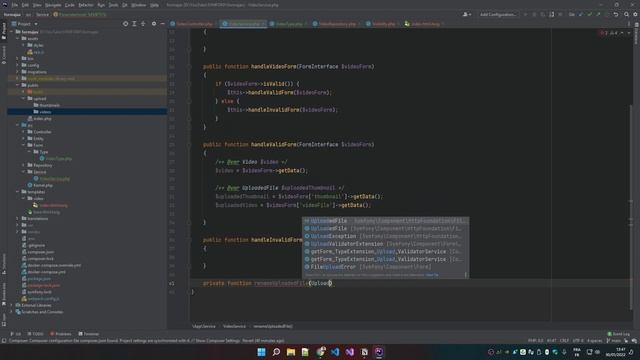Switch to the first editor tab, VideoController.php
Image resolution: width=640 pixels, height=360 pixels.
[x=193, y=24]
